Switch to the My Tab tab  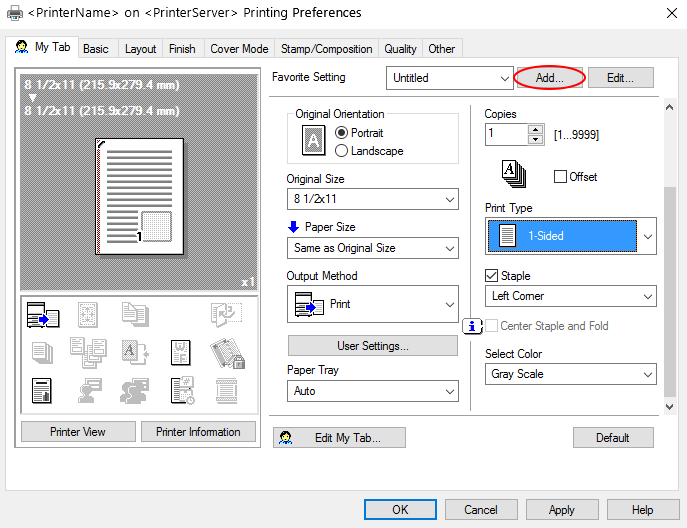pos(42,47)
